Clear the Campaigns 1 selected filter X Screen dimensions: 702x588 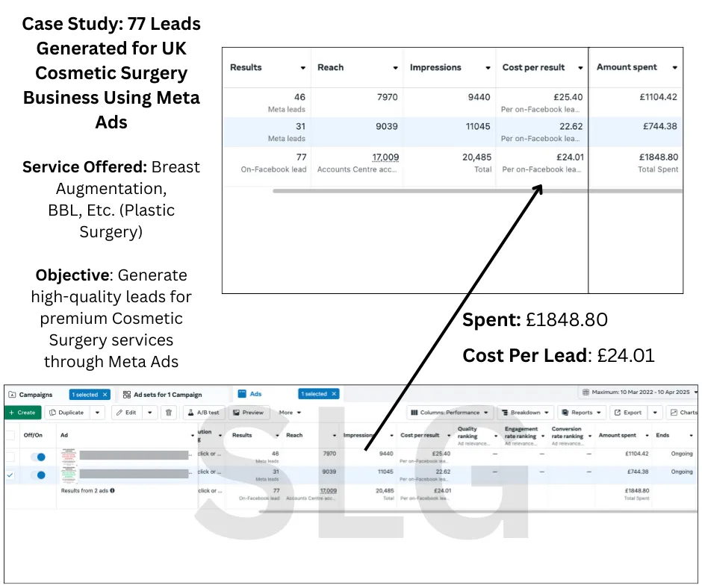click(105, 395)
